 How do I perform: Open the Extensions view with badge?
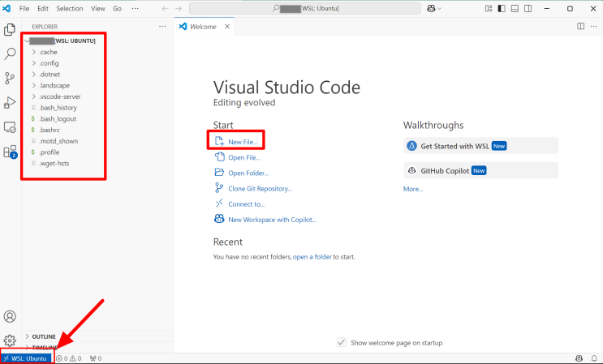pyautogui.click(x=10, y=152)
